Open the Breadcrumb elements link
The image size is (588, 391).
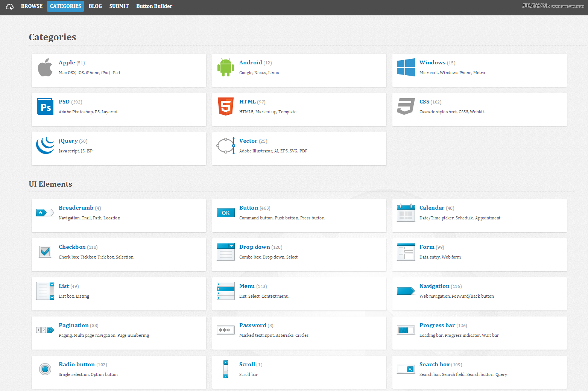tap(76, 208)
